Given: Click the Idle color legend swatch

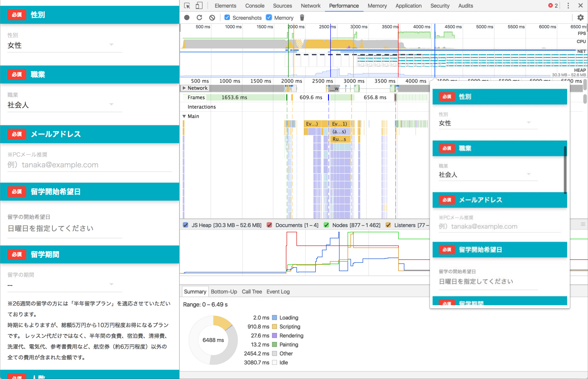Looking at the screenshot, I should [x=274, y=363].
